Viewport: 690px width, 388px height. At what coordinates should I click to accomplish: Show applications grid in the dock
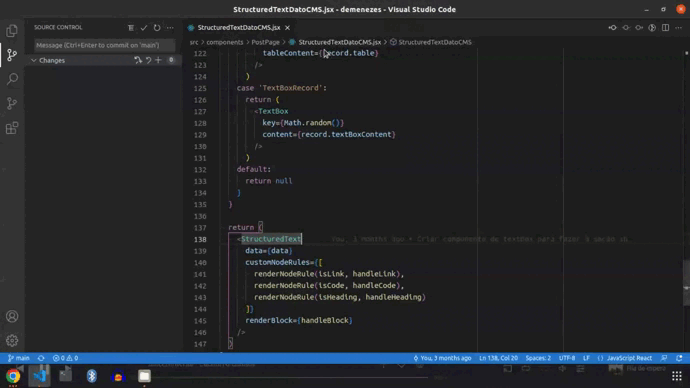(x=676, y=376)
